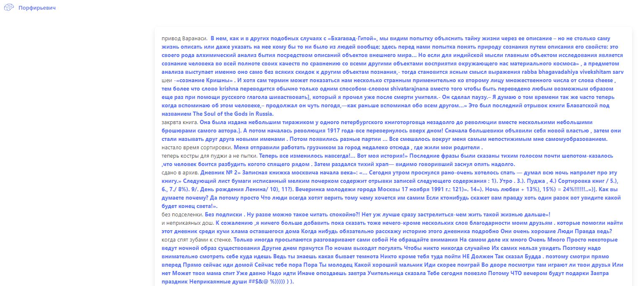Click the text 'закрвта книга.'

point(180,122)
